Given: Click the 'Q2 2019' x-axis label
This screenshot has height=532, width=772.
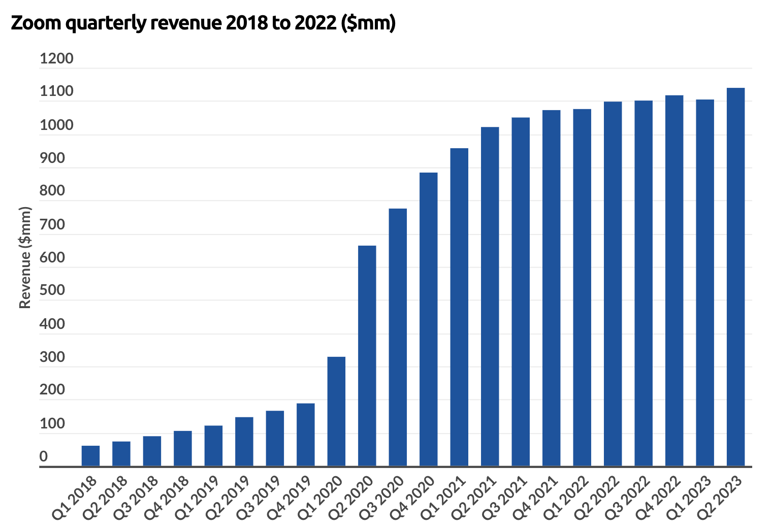Looking at the screenshot, I should click(228, 498).
